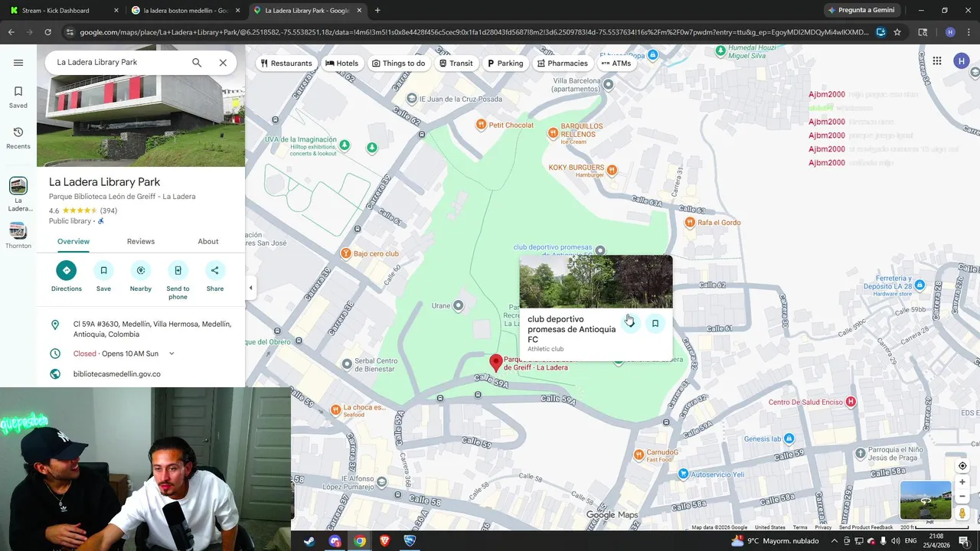Screen dimensions: 980x551
Task: Click the Rafa el Gordo restaurant marker
Action: (x=690, y=223)
